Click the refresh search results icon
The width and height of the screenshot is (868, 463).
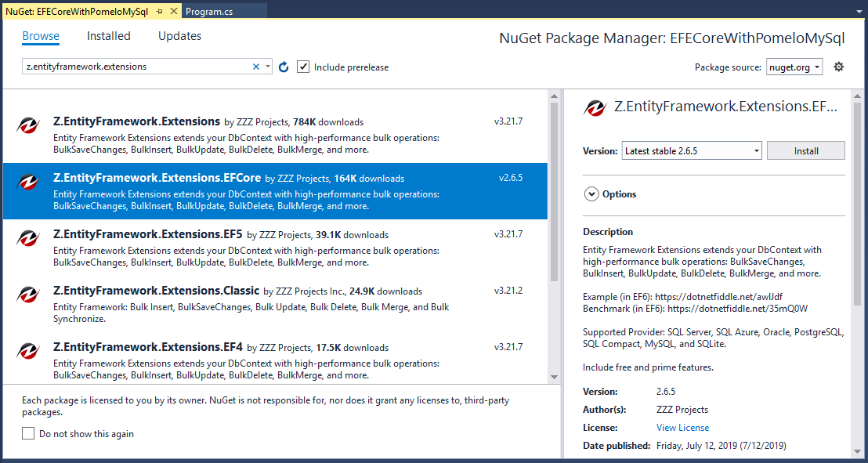(x=284, y=67)
